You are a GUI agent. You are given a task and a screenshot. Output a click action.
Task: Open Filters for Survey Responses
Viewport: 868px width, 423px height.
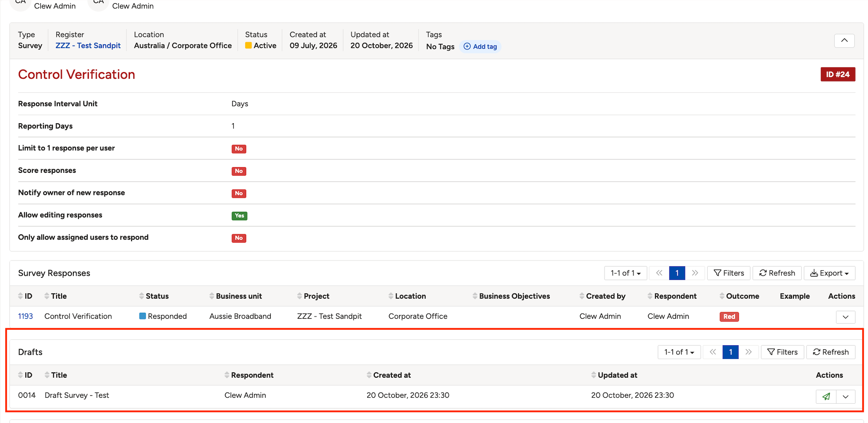729,273
